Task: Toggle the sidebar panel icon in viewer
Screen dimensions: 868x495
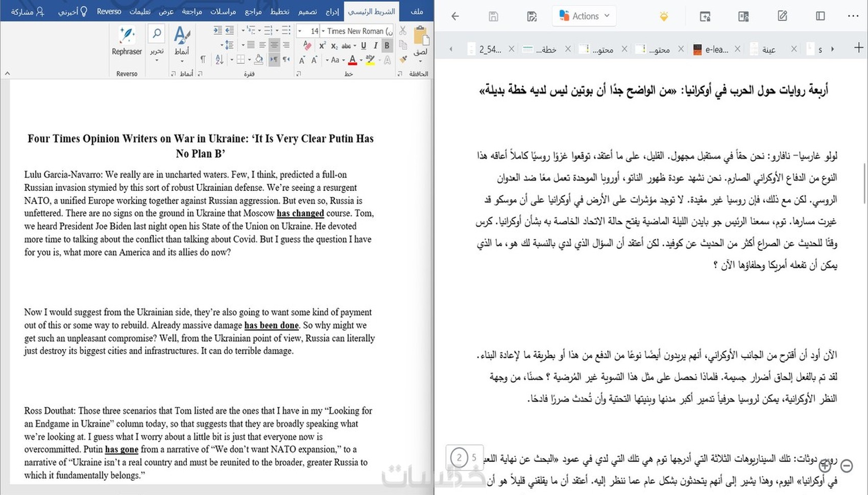Action: tap(821, 16)
